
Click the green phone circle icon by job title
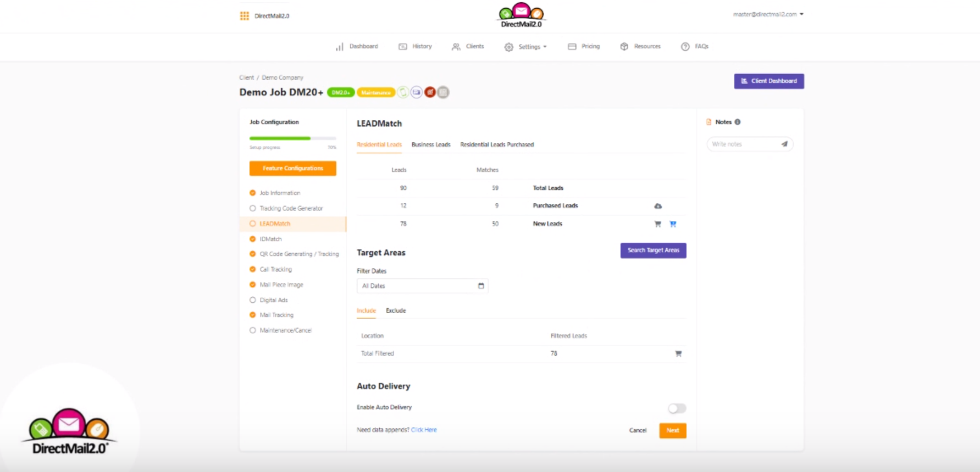click(403, 92)
